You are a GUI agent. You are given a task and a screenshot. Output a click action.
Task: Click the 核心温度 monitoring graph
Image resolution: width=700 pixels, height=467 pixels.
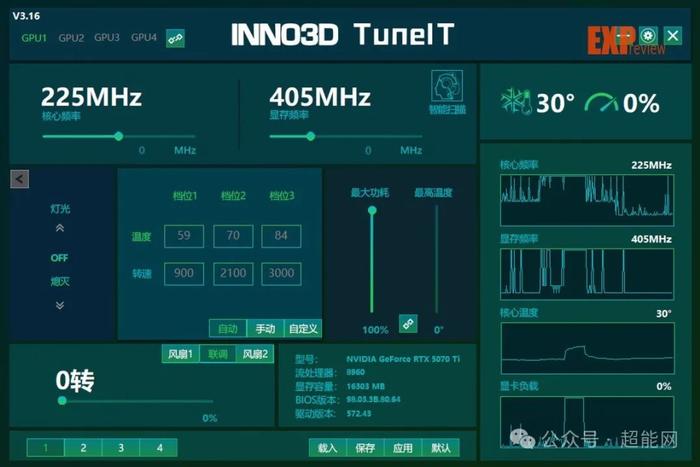tap(588, 348)
